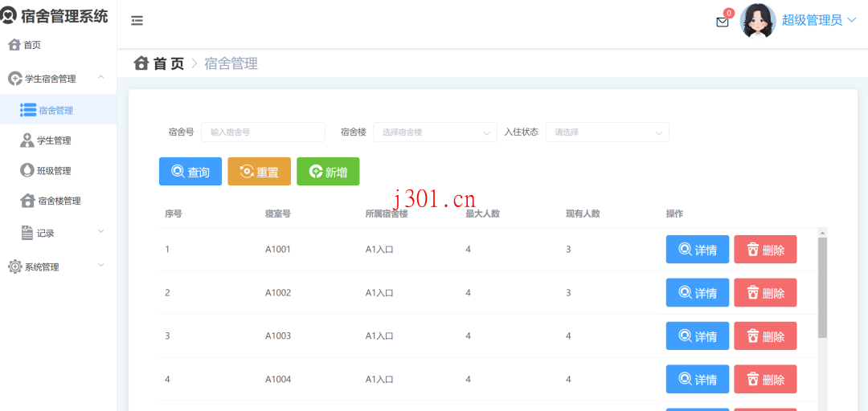Click the A1002 room number cell
The width and height of the screenshot is (868, 411).
278,293
